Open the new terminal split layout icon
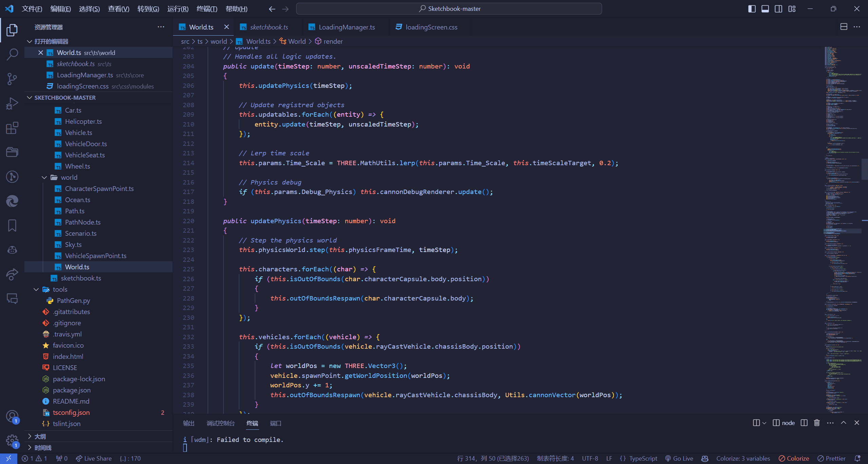The height and width of the screenshot is (464, 868). 756,423
